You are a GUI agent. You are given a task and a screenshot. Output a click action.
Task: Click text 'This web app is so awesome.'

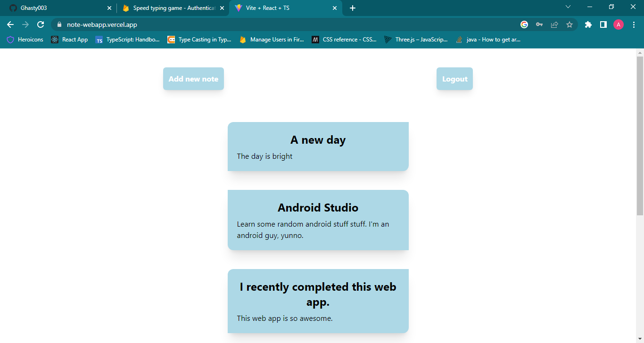point(285,318)
